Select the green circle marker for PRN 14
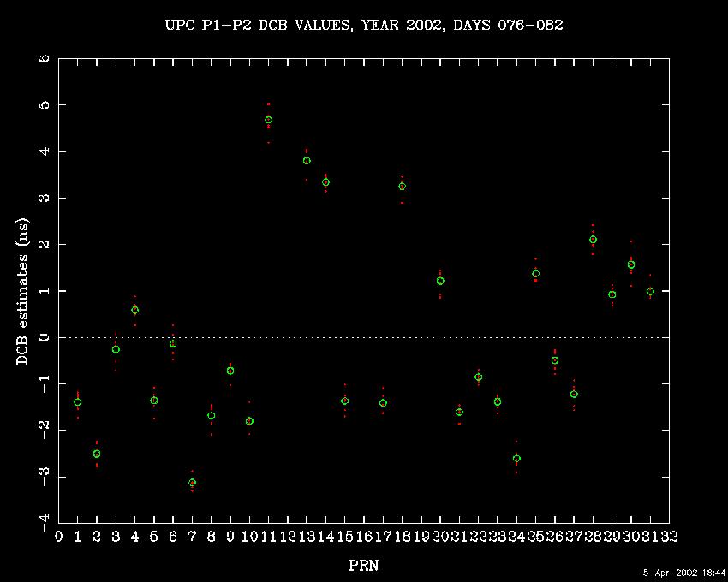The height and width of the screenshot is (582, 728). [x=326, y=182]
